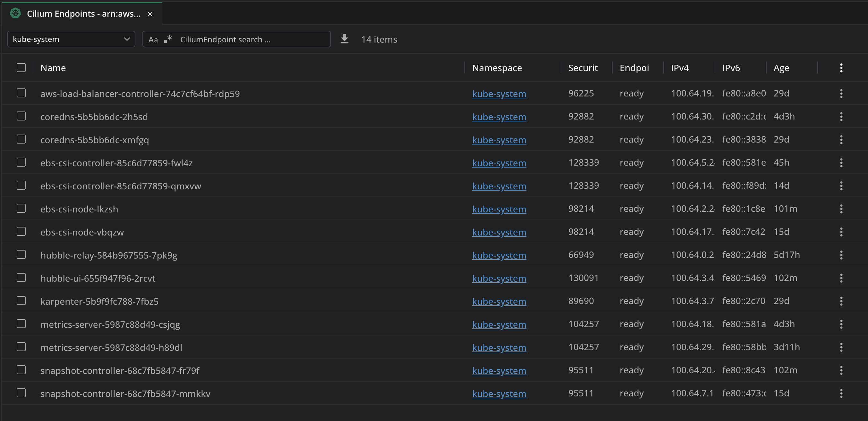
Task: Select ebs-csi-node-lkzsh checkbox
Action: click(21, 208)
